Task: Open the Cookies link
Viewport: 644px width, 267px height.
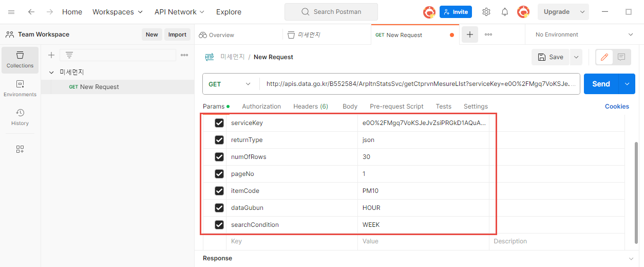Action: 617,106
